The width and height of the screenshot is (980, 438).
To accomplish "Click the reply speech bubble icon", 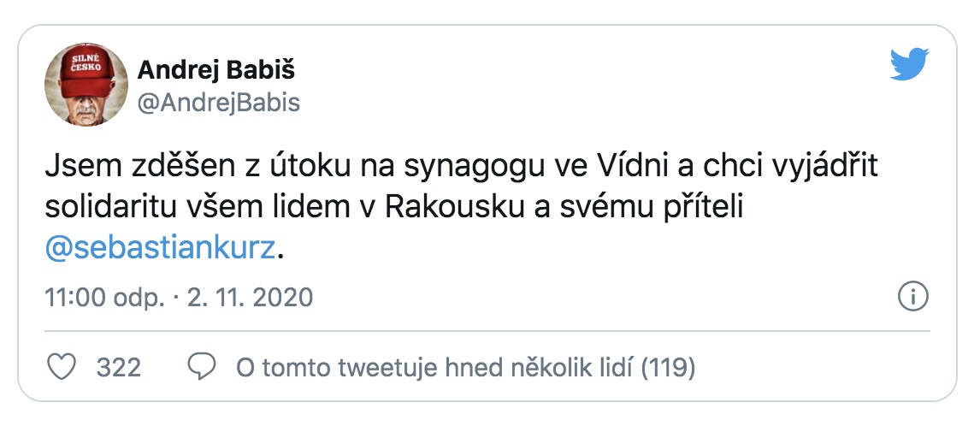I will click(x=201, y=368).
